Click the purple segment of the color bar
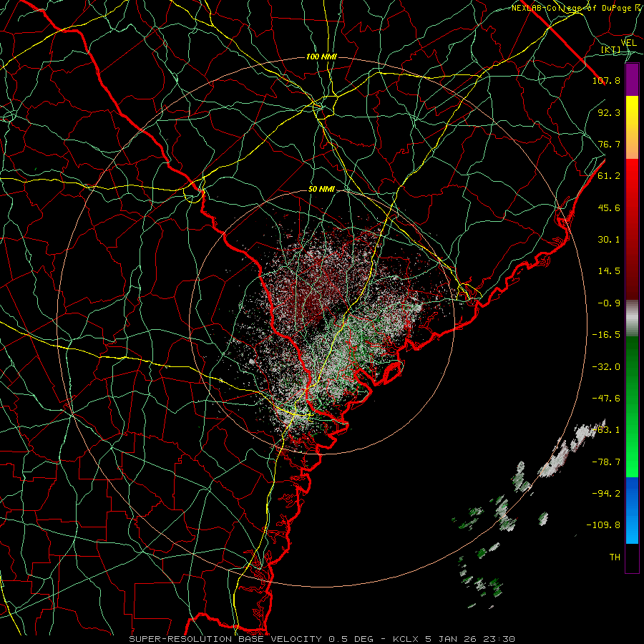Screen dimensions: 644x644 pyautogui.click(x=632, y=80)
